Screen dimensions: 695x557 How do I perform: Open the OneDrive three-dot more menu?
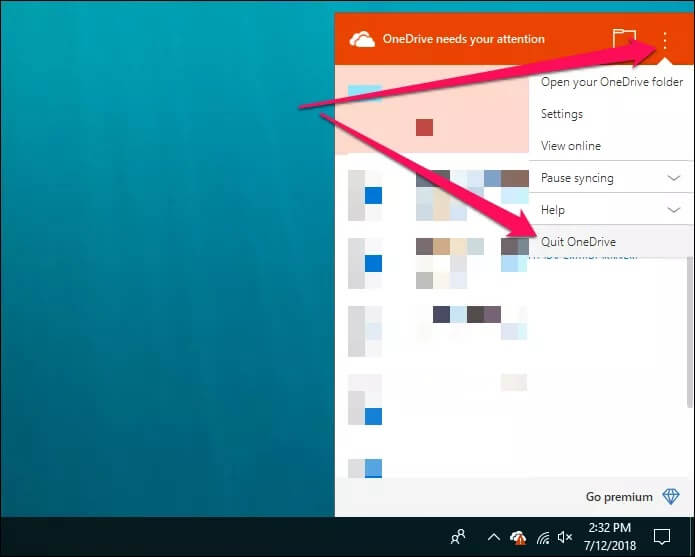click(664, 40)
